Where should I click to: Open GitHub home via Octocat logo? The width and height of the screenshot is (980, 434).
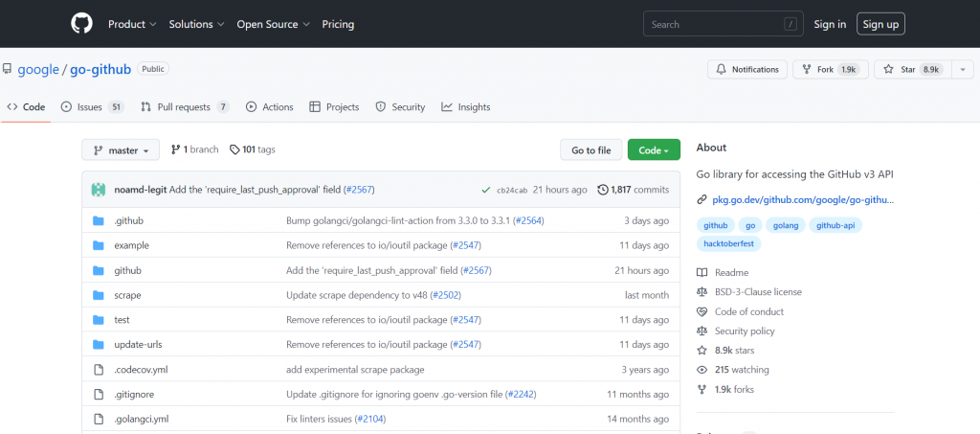coord(81,24)
